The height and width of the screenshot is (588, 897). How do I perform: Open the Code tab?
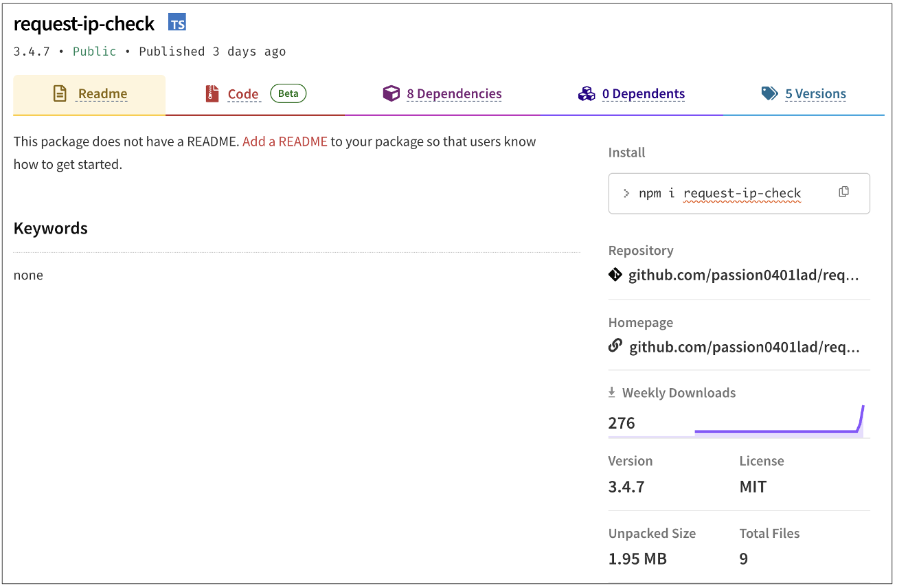[x=243, y=94]
